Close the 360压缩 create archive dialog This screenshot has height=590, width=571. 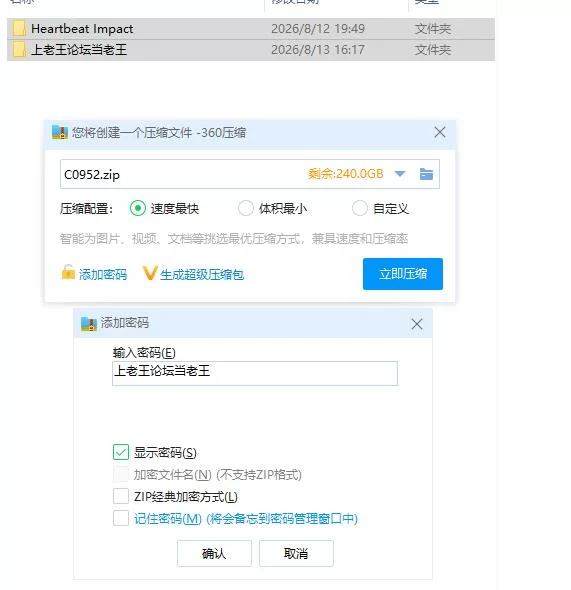click(440, 132)
